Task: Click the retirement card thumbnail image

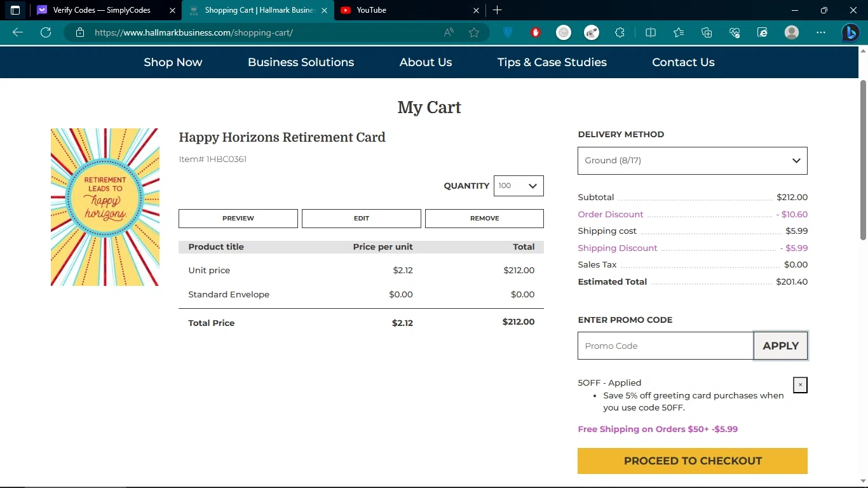Action: coord(105,207)
